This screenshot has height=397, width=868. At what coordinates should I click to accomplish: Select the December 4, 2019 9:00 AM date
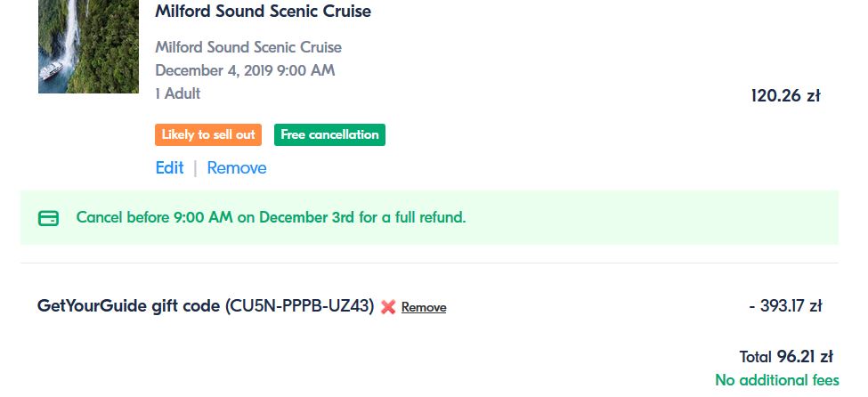point(245,70)
